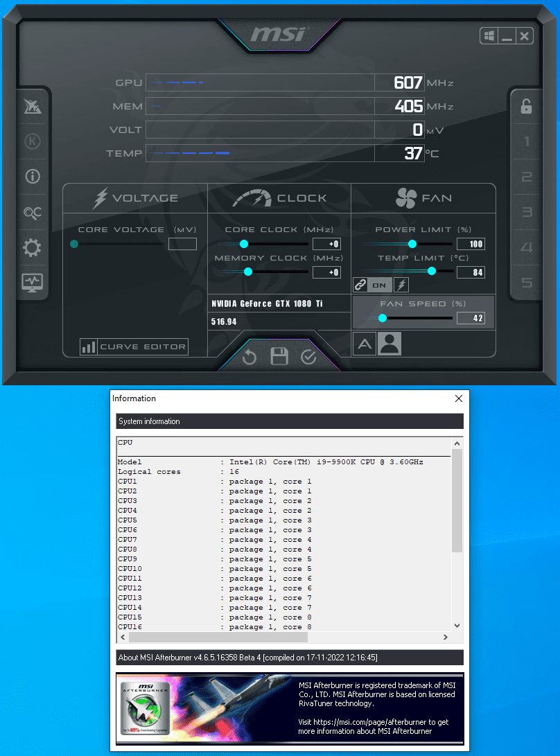
Task: Click the Voltage section header
Action: (135, 198)
